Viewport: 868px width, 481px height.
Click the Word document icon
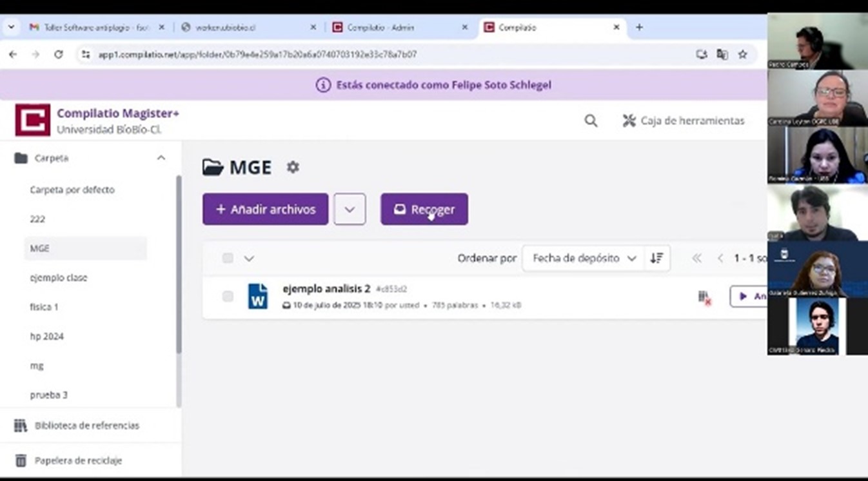[258, 296]
